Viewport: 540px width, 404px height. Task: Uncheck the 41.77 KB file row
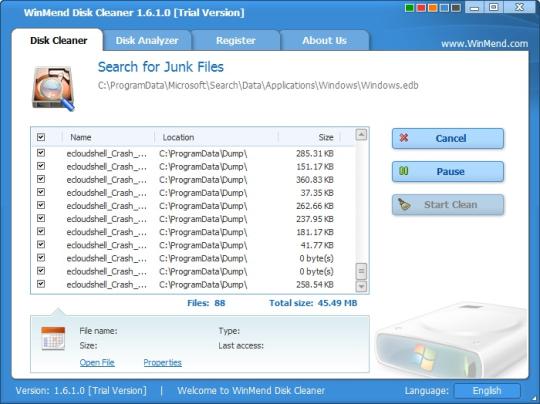(41, 244)
